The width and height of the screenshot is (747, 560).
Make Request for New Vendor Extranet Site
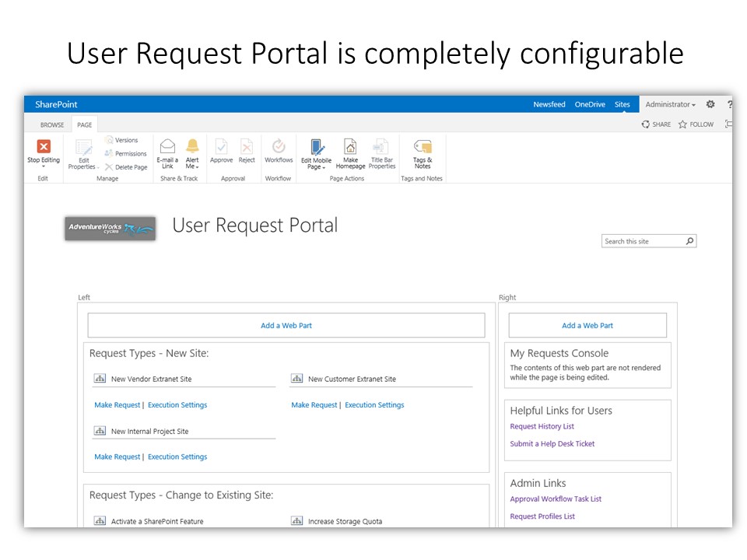coord(117,404)
